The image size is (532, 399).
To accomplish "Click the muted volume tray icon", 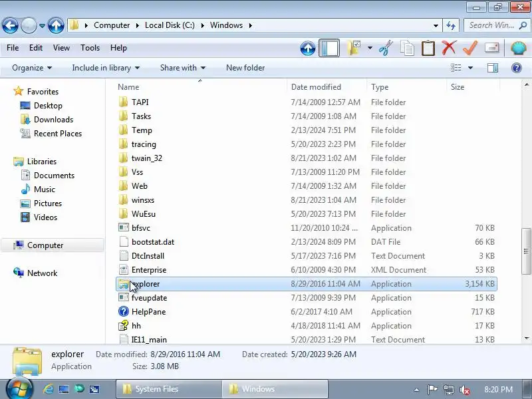I will coord(464,390).
